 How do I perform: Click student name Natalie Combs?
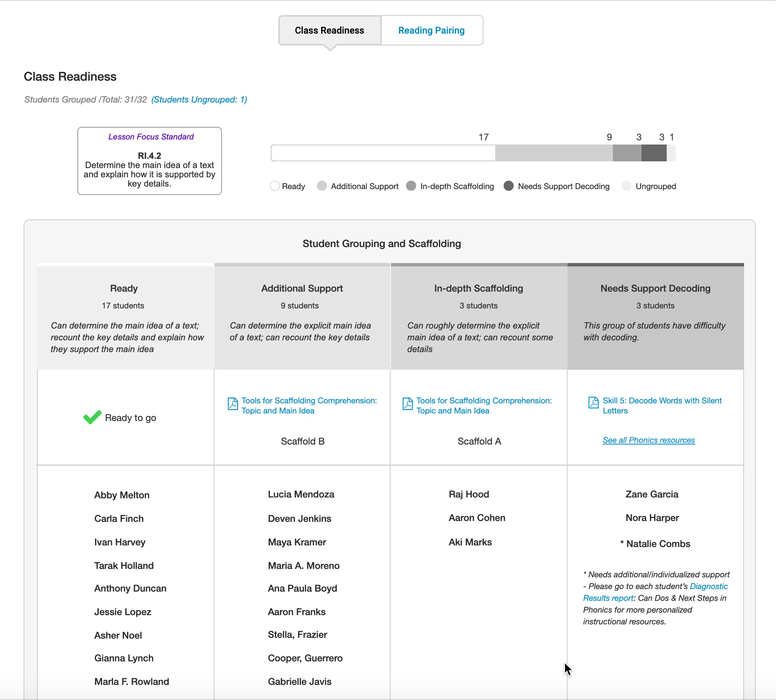pos(658,544)
